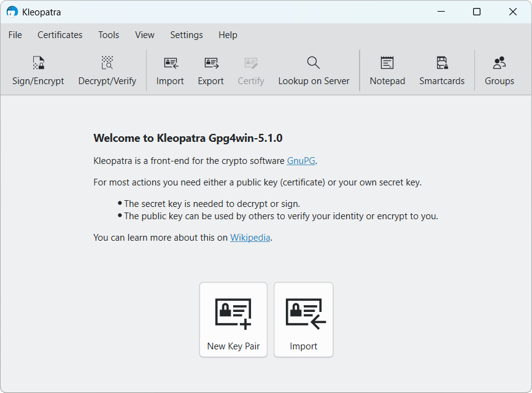
Task: Click the Kleopatra app icon in title bar
Action: (12, 12)
